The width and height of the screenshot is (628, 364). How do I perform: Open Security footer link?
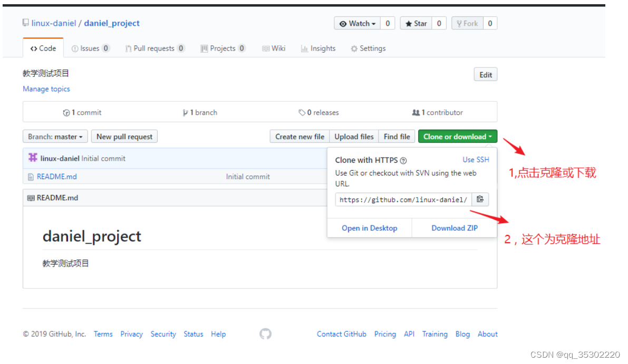[x=163, y=334]
